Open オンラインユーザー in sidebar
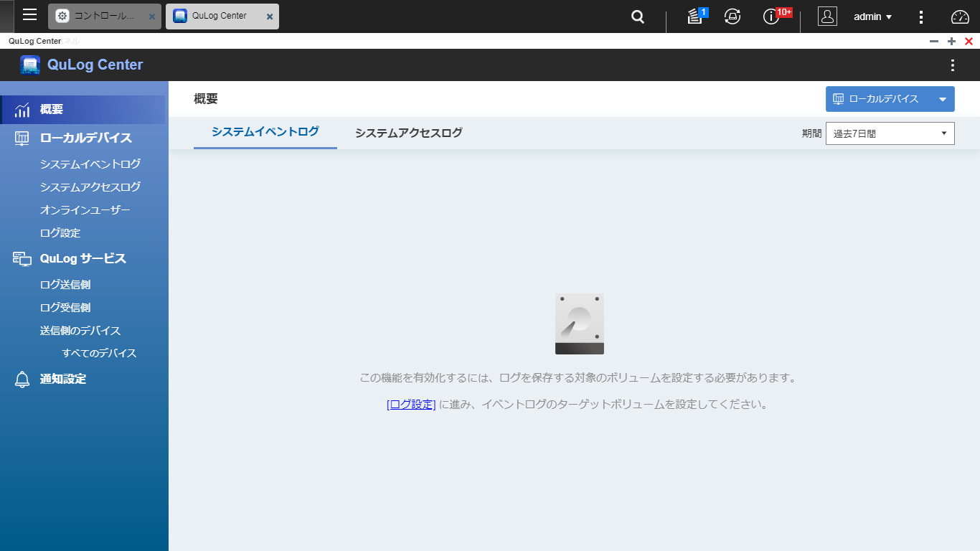Screen dimensions: 980x551 (85, 210)
